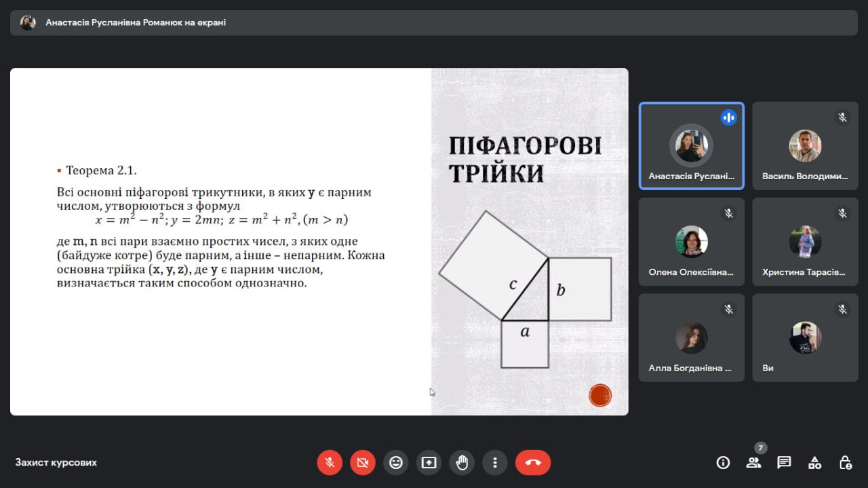Click participant count badge 7
This screenshot has width=868, height=488.
click(761, 448)
